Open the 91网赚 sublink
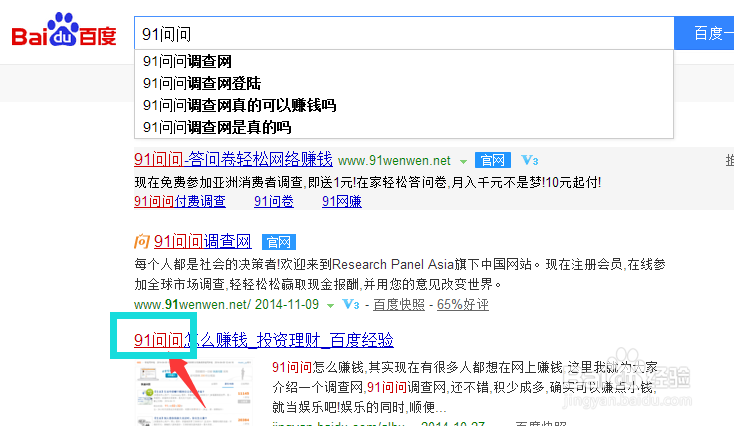The width and height of the screenshot is (734, 426). point(342,201)
